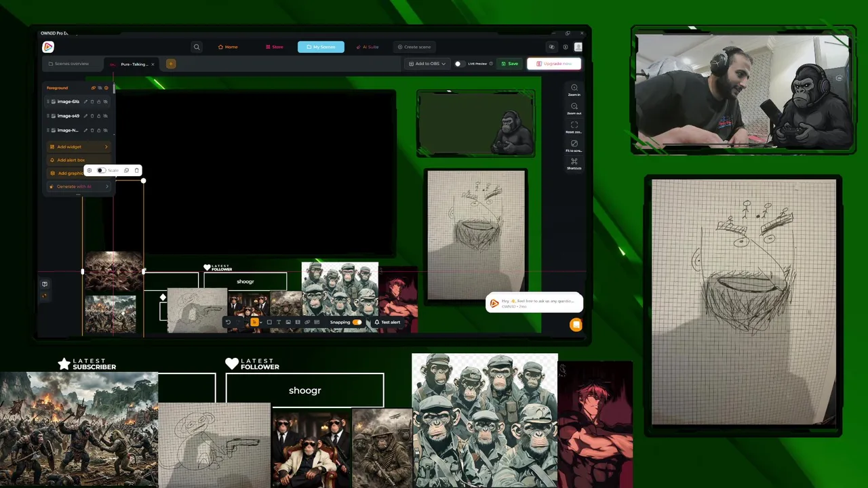Open the OWN3D chat message popup
Image resolution: width=868 pixels, height=488 pixels.
534,303
